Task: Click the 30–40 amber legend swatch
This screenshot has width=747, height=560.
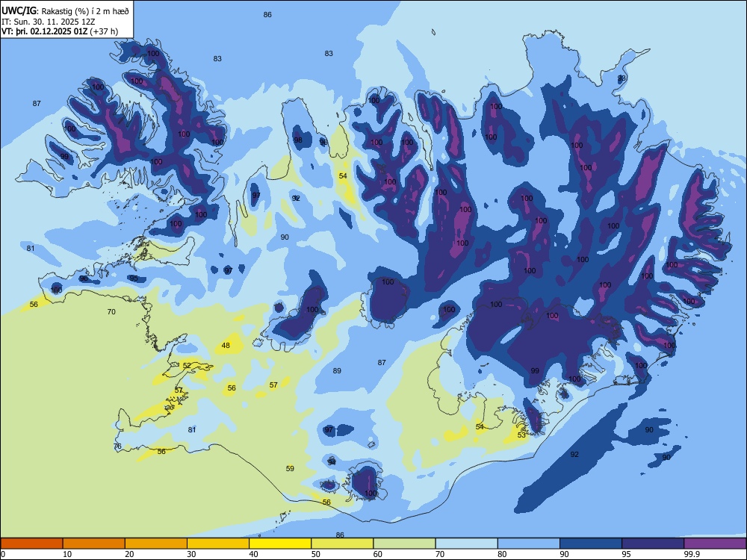Action: click(x=218, y=544)
